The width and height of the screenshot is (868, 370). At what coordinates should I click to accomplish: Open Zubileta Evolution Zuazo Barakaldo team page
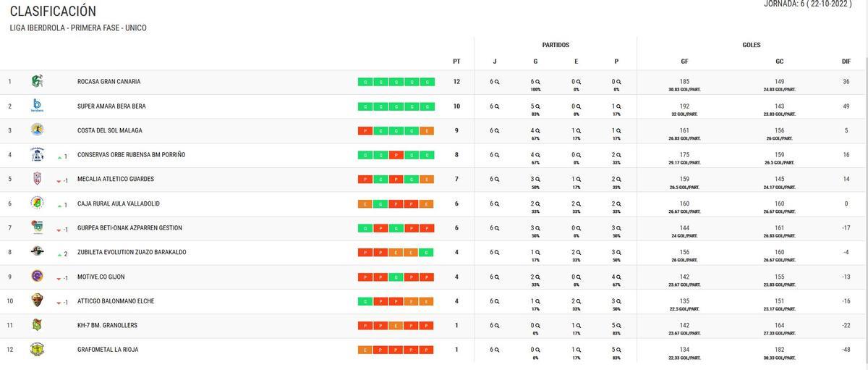tap(132, 252)
